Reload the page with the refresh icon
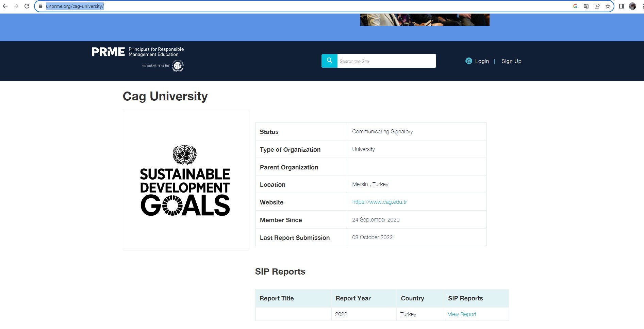Screen dimensions: 644x329 pos(27,6)
